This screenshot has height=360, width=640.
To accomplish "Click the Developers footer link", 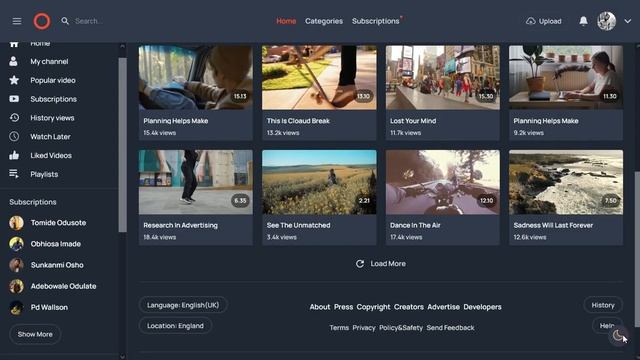I will coord(482,307).
